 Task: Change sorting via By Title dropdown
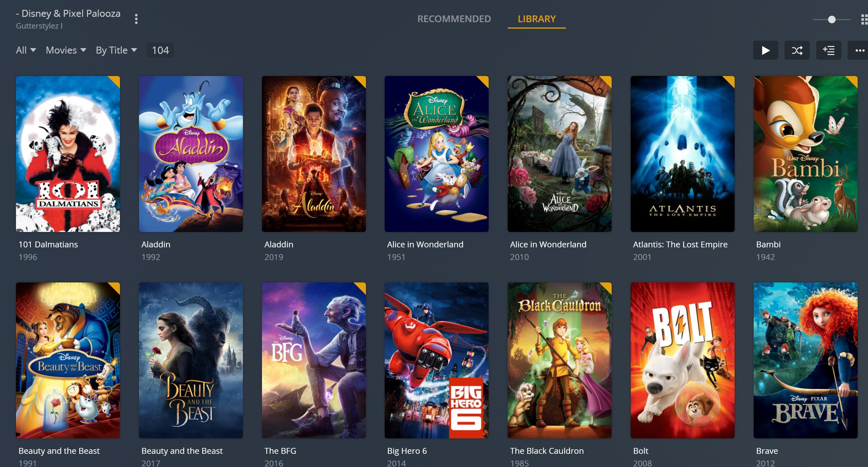pyautogui.click(x=116, y=50)
